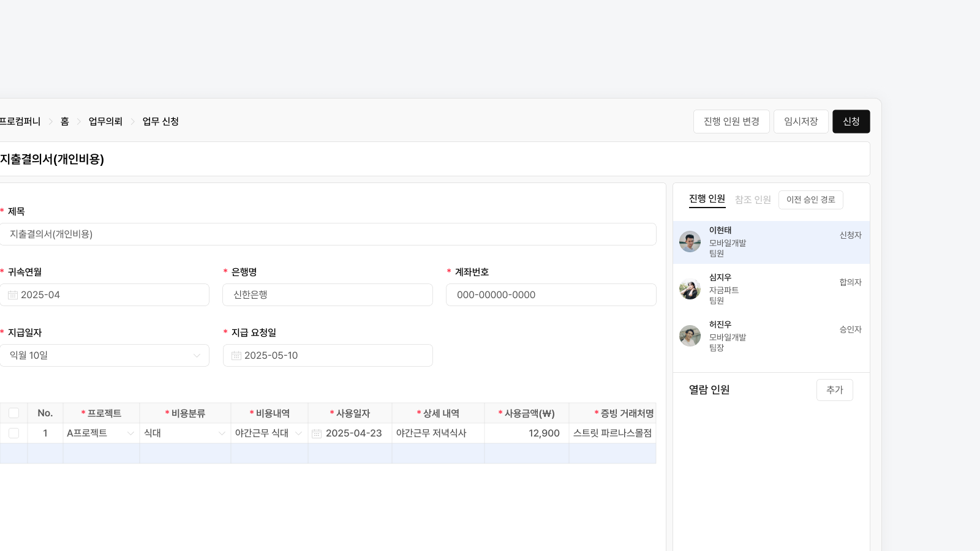Click breadcrumb arrow before 업무 신청

tap(132, 122)
